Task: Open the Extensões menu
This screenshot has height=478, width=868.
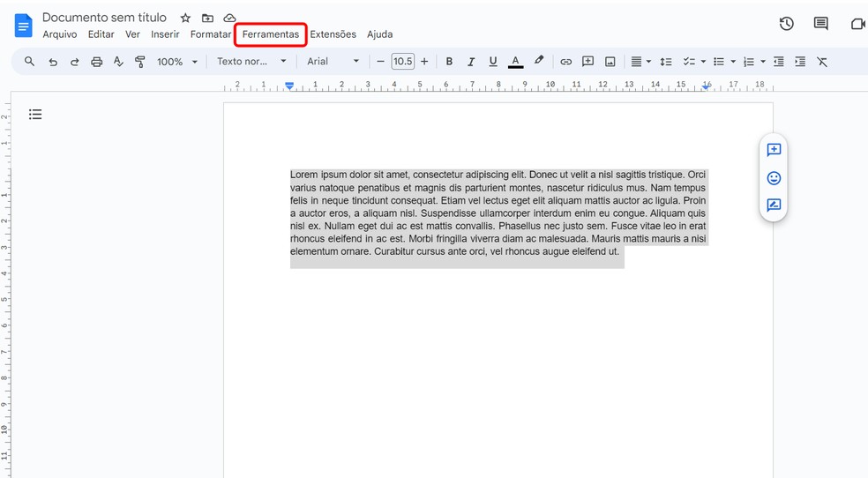Action: [x=333, y=34]
